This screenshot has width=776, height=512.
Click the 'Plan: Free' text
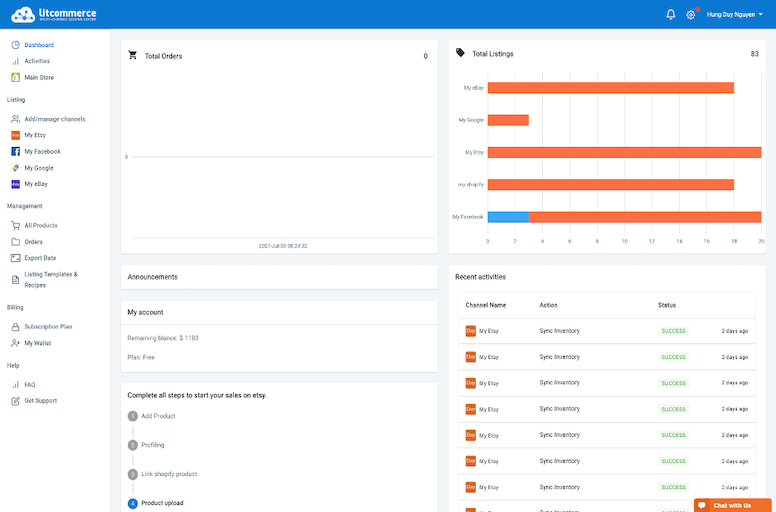[141, 358]
